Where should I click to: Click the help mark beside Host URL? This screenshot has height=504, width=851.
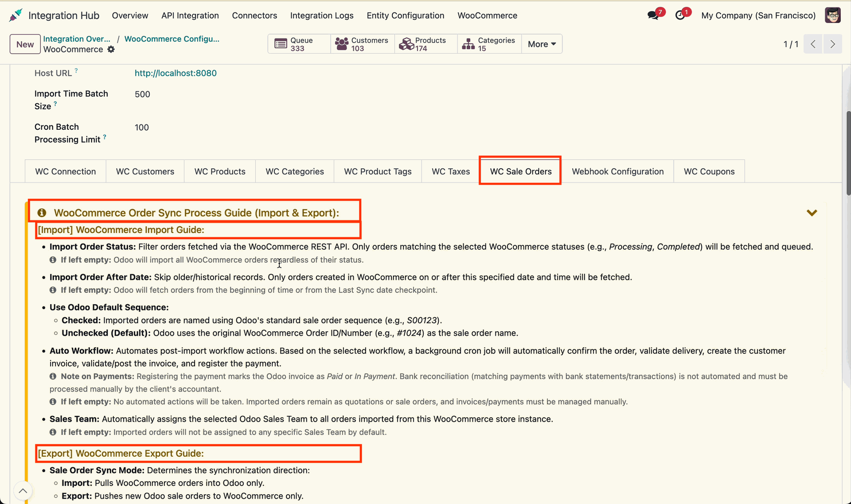tap(76, 70)
